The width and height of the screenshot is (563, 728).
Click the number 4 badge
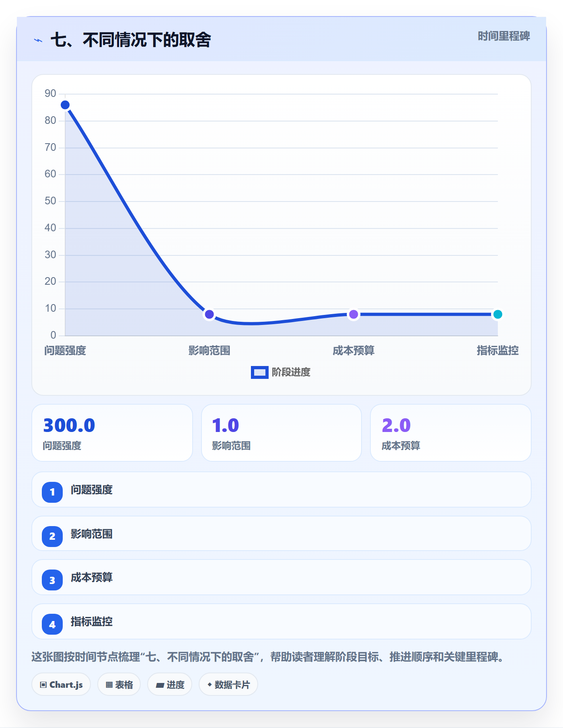[52, 624]
